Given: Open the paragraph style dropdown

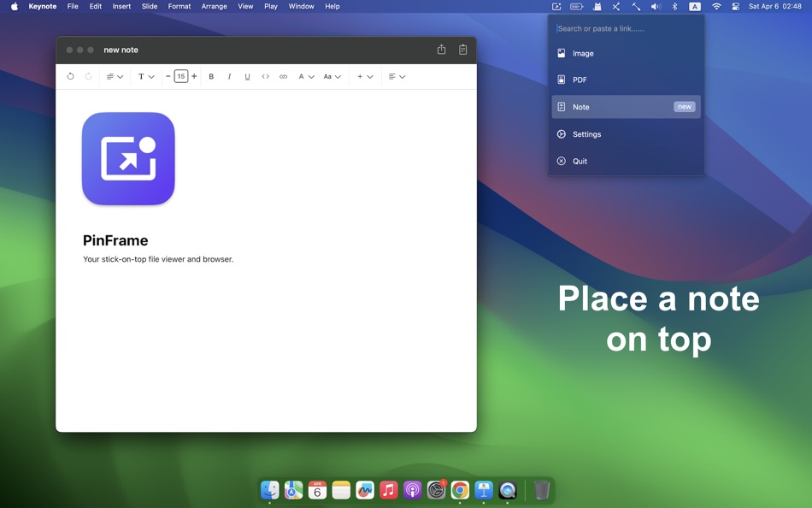Looking at the screenshot, I should tap(115, 76).
